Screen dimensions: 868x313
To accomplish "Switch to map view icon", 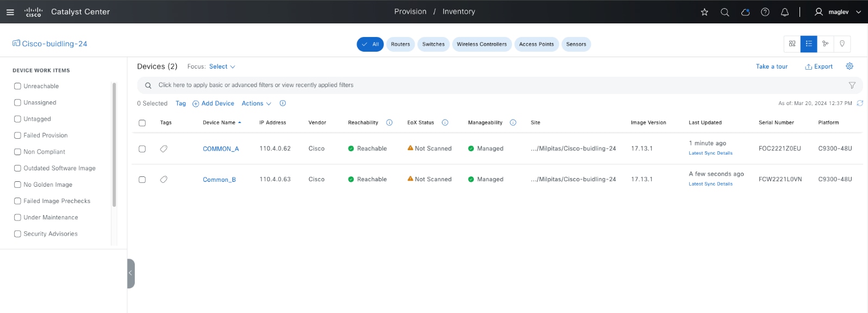I will (842, 44).
